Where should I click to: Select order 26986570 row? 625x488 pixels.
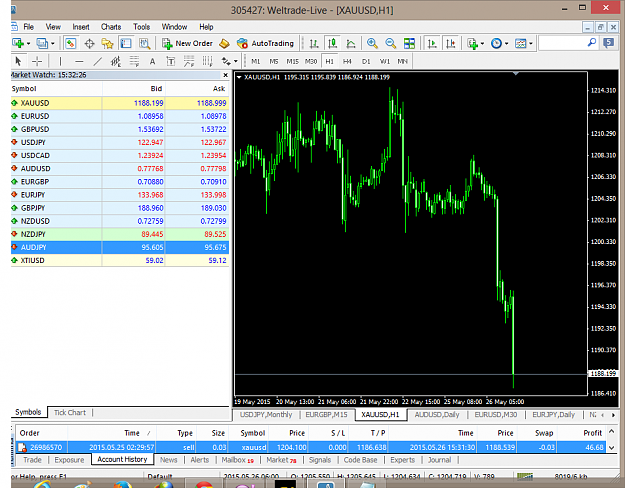click(x=311, y=447)
